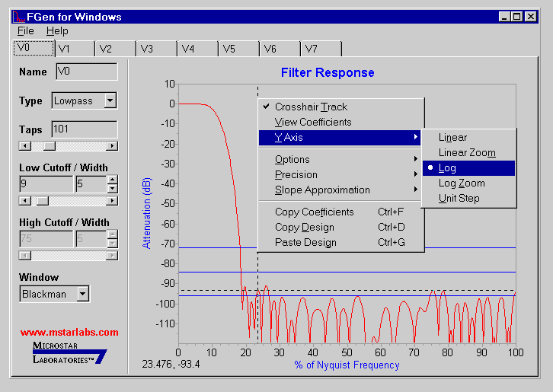Choose Linear Zoom Y axis mode
The width and height of the screenshot is (553, 392).
click(468, 153)
